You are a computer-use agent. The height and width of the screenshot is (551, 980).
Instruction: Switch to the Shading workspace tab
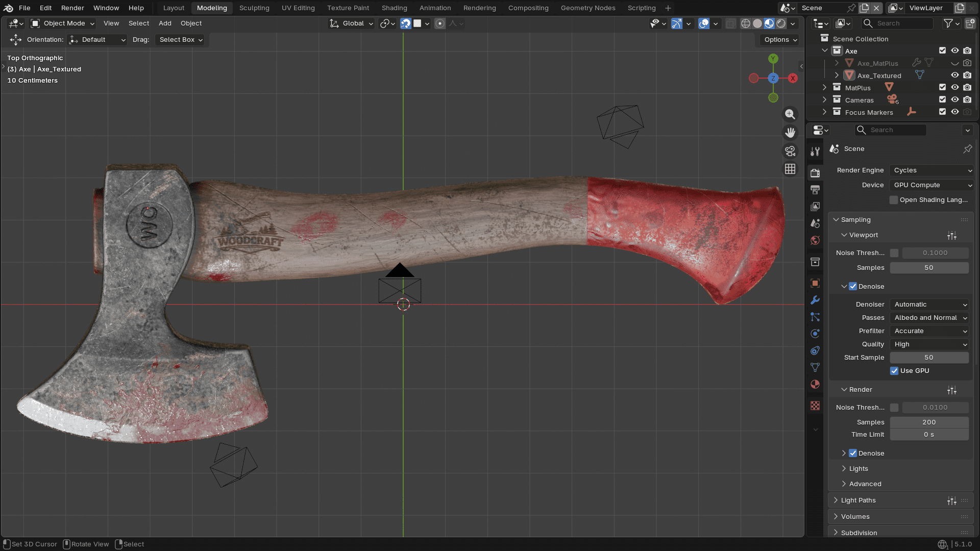click(394, 8)
